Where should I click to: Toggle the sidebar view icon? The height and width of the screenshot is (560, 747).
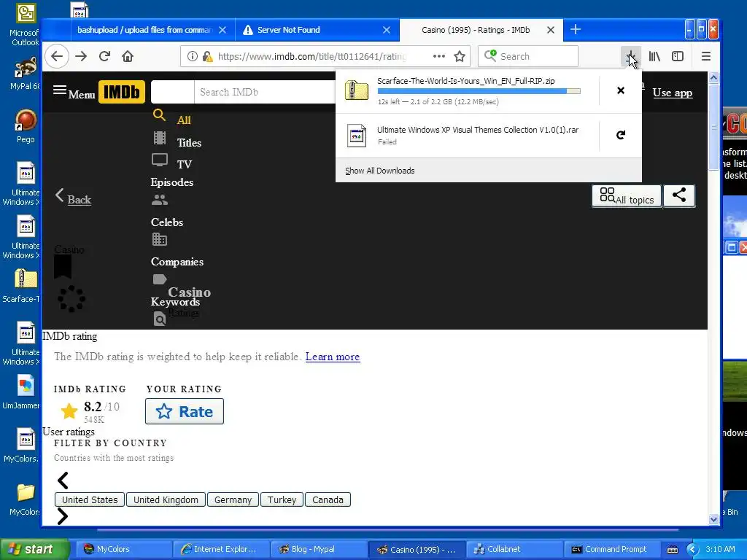pyautogui.click(x=678, y=56)
